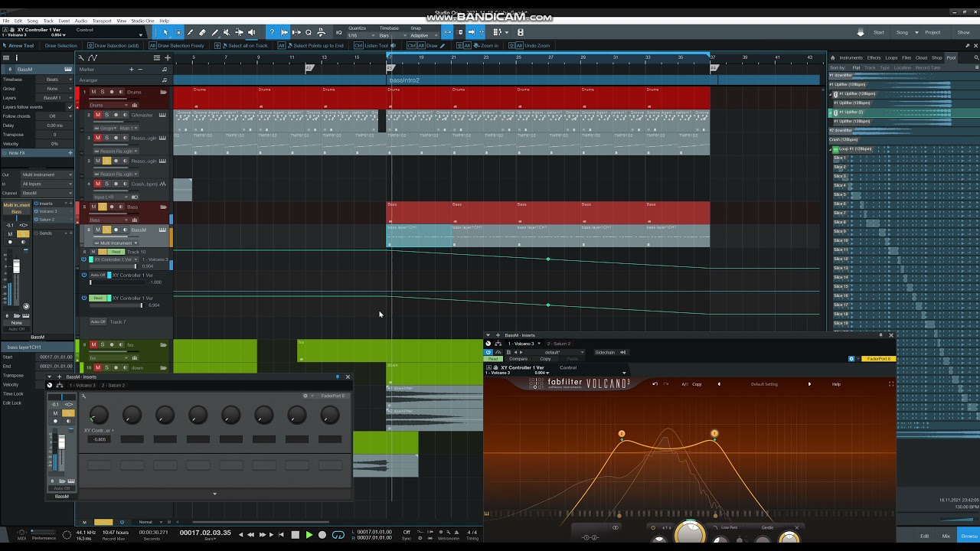Solo the BassM instrument track
Image resolution: width=980 pixels, height=551 pixels.
106,230
